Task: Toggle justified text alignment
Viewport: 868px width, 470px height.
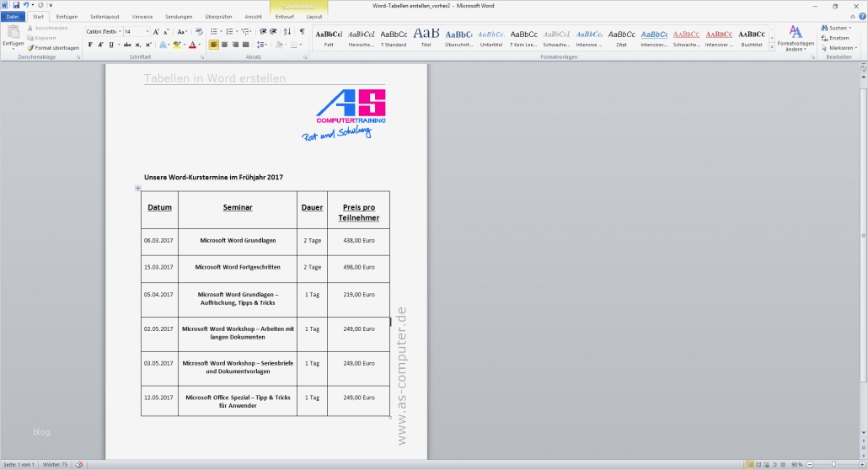Action: point(246,45)
